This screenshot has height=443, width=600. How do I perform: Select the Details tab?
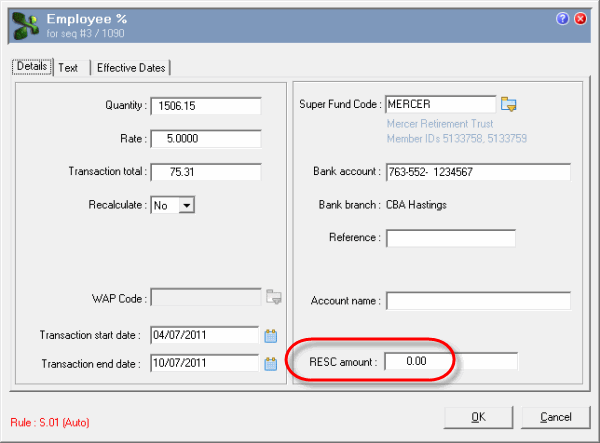pyautogui.click(x=32, y=67)
